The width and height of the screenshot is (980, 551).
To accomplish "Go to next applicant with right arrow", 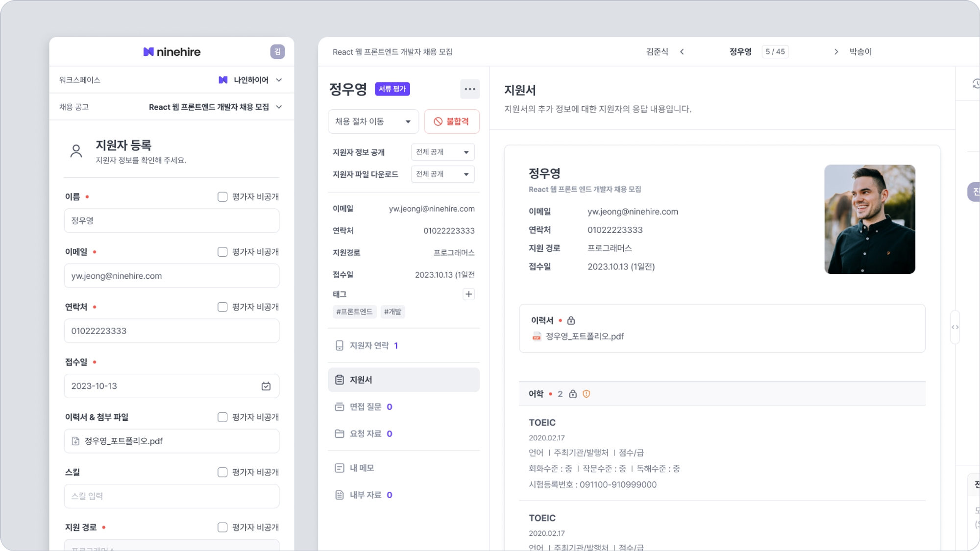I will click(x=836, y=52).
